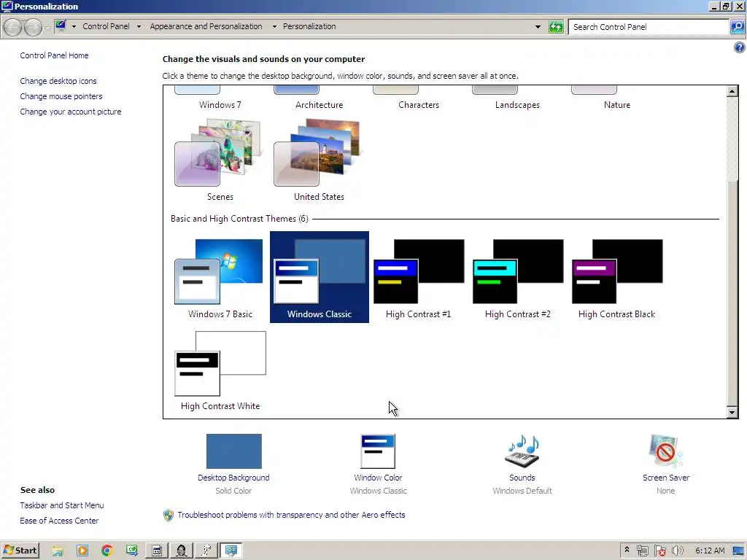Click the refresh button beside address bar
Screen dimensions: 747x560
[556, 27]
